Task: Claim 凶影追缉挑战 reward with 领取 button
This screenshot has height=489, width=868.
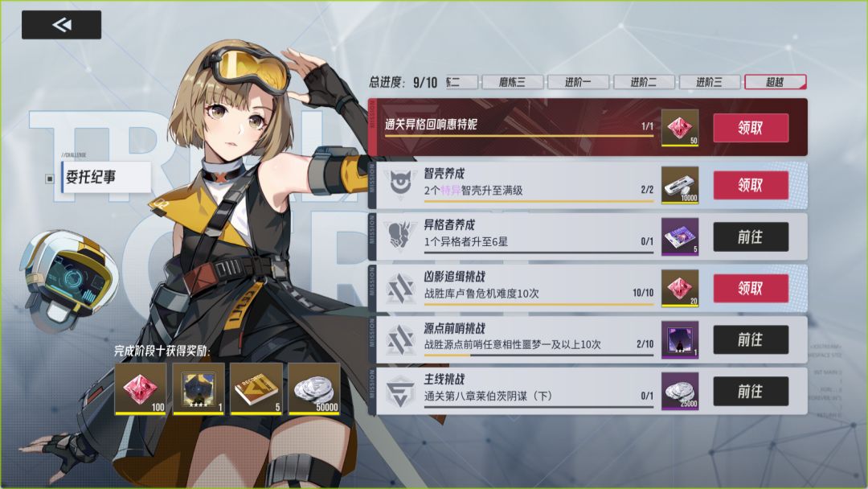Action: pyautogui.click(x=751, y=288)
